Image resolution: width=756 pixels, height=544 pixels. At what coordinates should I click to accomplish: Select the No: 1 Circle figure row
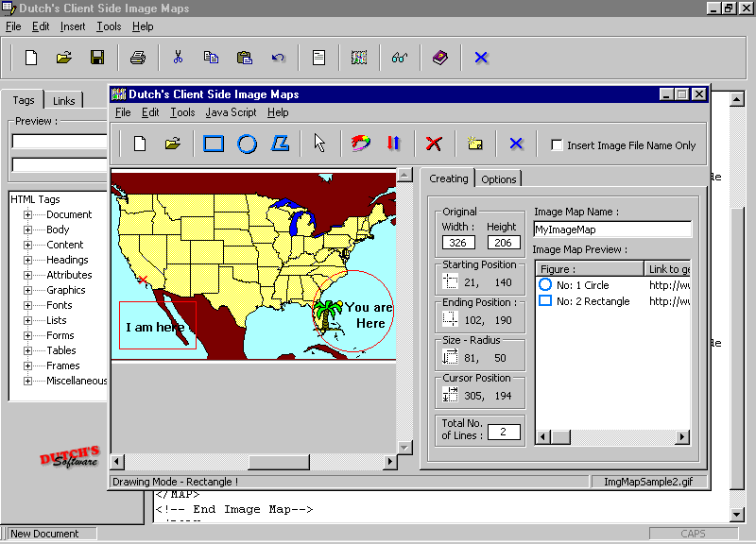[x=612, y=285]
